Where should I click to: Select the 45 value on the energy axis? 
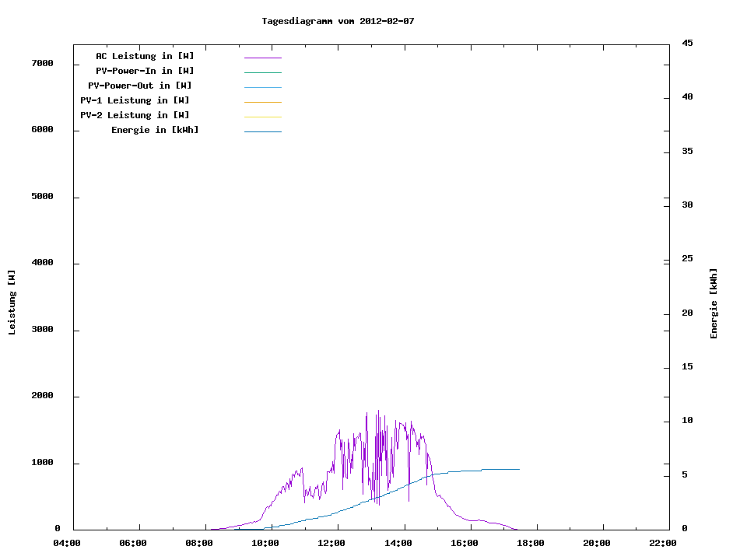[687, 43]
